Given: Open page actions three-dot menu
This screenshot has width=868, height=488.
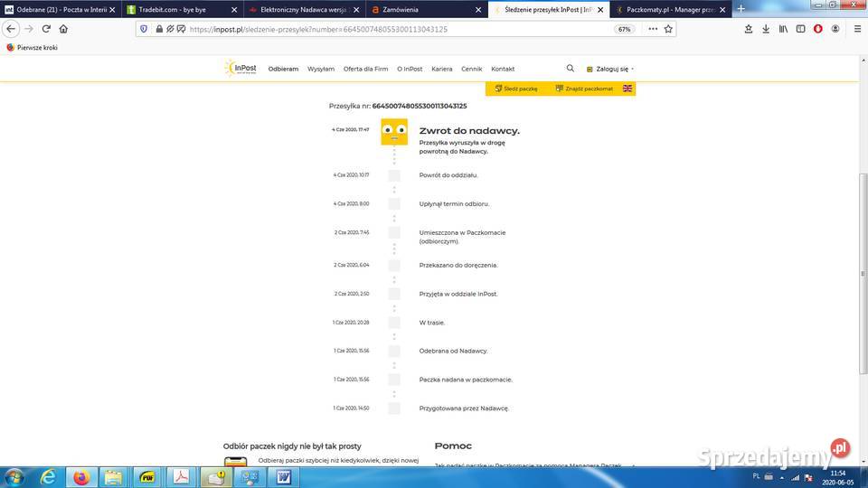Looking at the screenshot, I should [653, 29].
